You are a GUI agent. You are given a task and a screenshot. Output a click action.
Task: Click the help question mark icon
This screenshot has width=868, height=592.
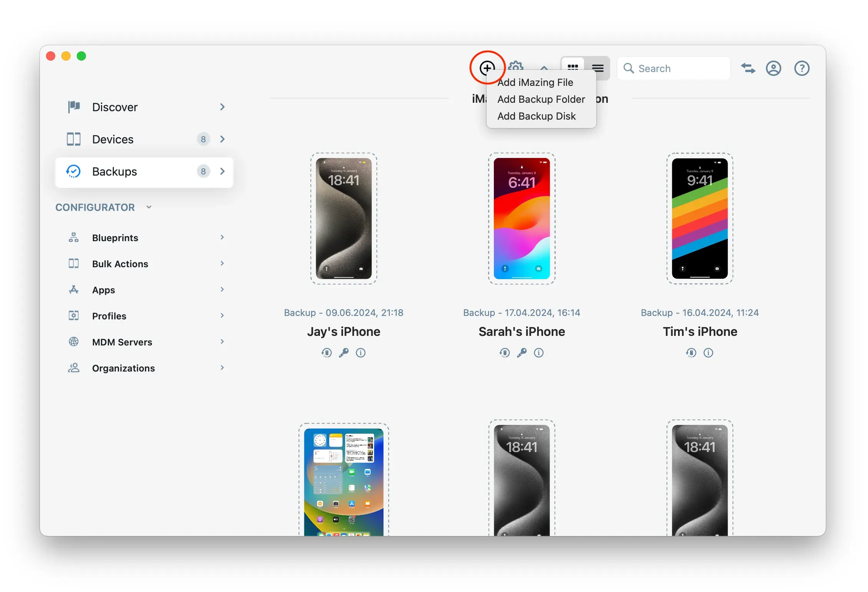click(x=802, y=68)
